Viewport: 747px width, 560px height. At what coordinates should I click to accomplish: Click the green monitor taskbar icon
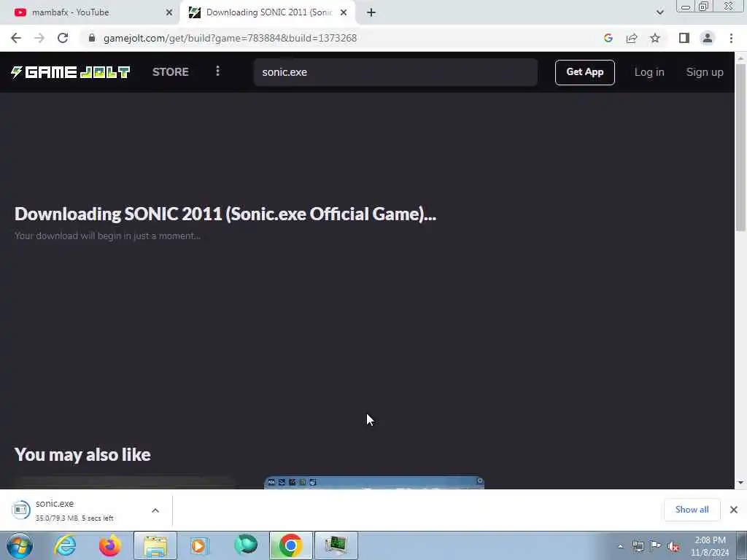click(336, 545)
